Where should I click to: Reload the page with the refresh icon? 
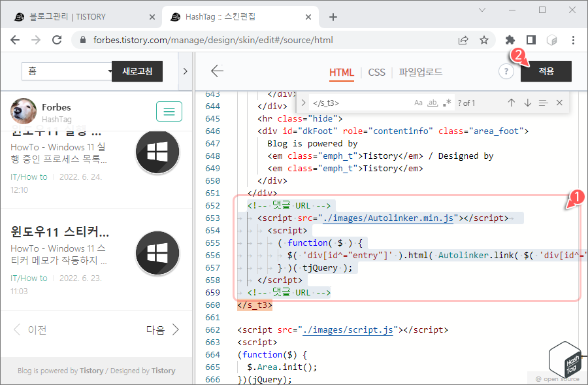(57, 40)
